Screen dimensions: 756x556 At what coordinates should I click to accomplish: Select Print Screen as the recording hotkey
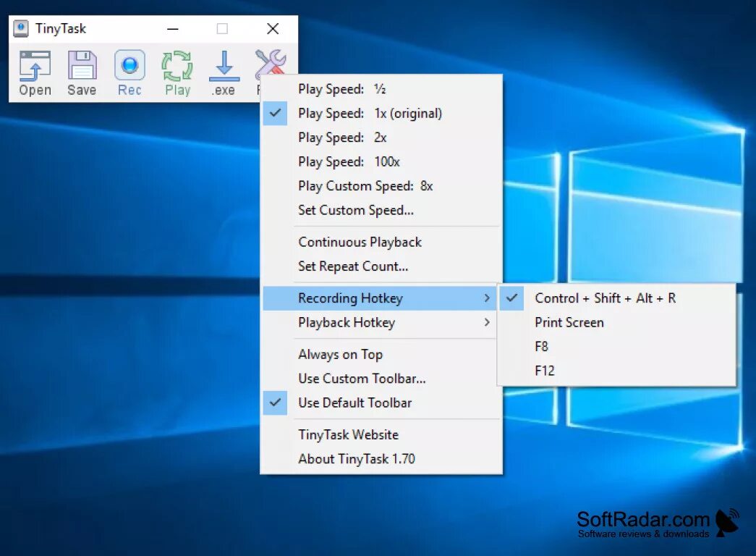coord(617,322)
